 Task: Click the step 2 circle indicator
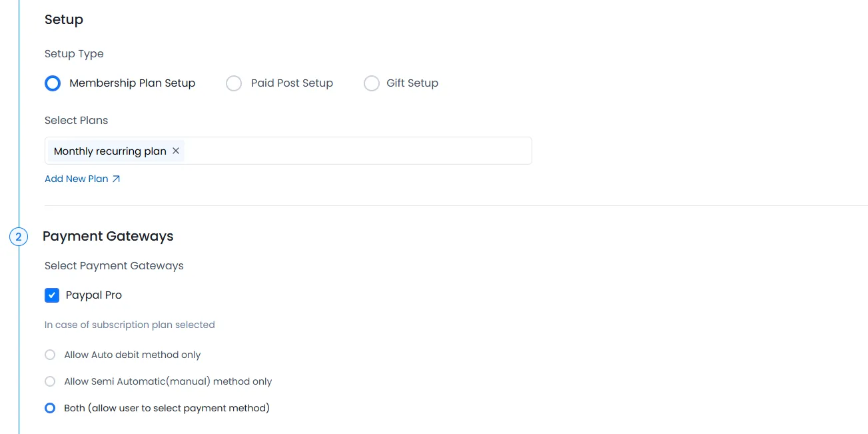[x=18, y=236]
